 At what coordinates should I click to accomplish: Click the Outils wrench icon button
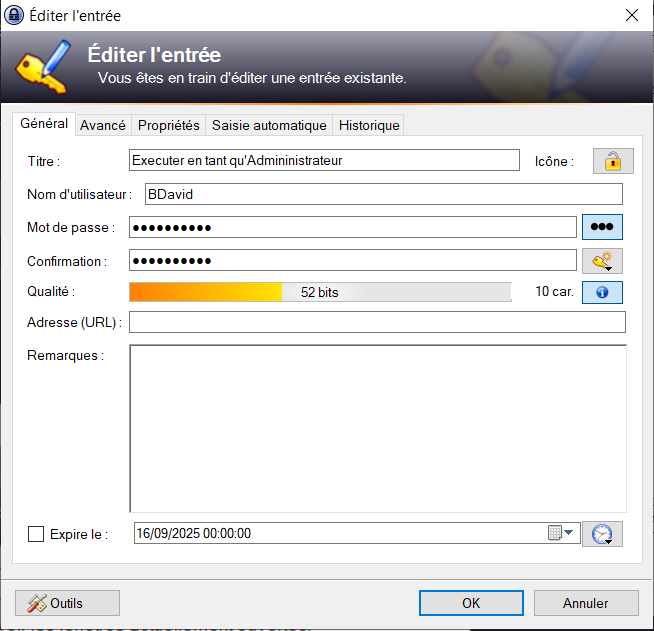coord(67,603)
